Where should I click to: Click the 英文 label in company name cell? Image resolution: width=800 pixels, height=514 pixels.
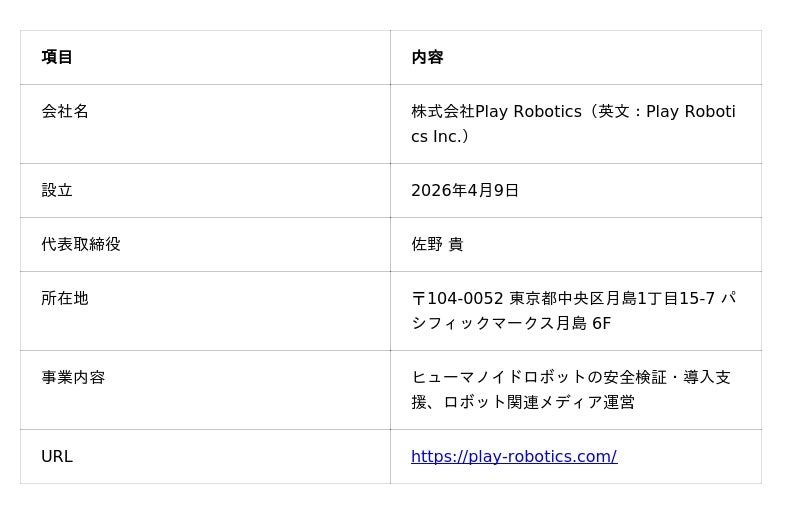(614, 111)
